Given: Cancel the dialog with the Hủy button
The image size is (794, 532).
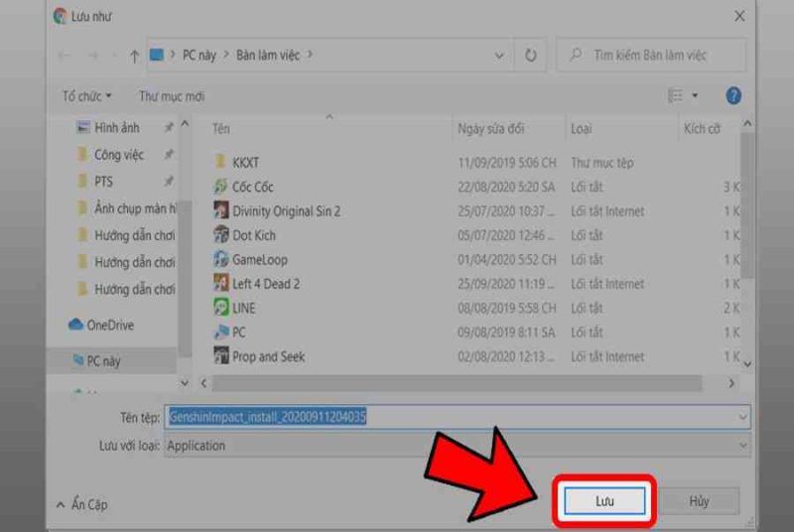Looking at the screenshot, I should click(x=699, y=501).
